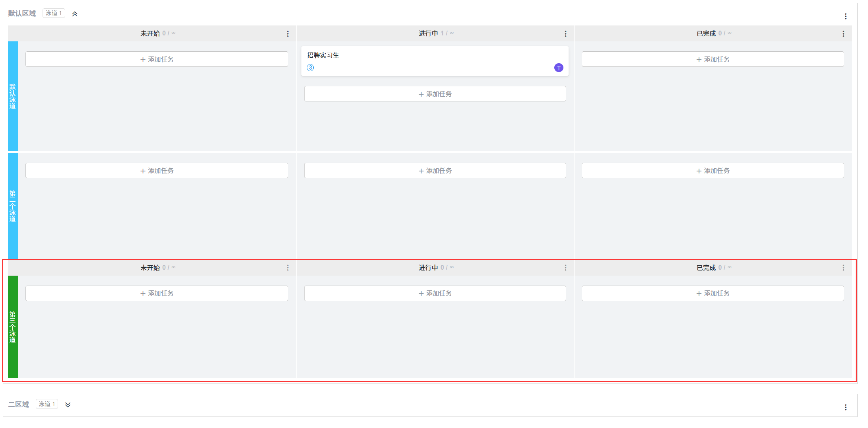Open top 进行中 column's more options
The width and height of the screenshot is (868, 428).
pyautogui.click(x=565, y=34)
